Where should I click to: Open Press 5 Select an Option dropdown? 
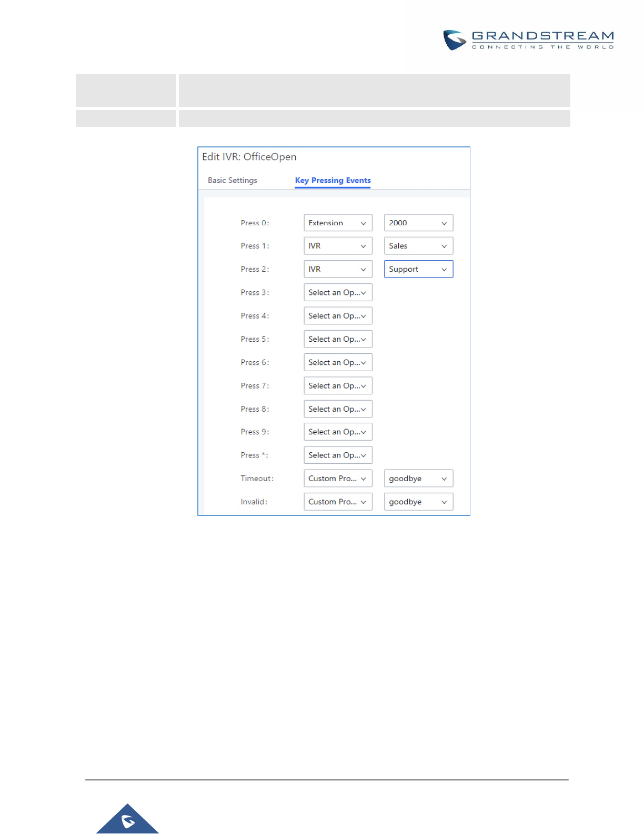[x=338, y=339]
